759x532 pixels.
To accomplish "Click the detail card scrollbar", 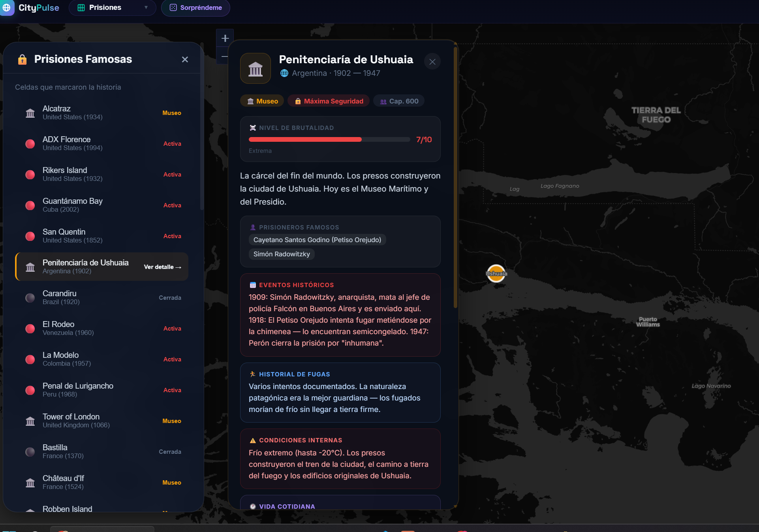I will (x=455, y=178).
